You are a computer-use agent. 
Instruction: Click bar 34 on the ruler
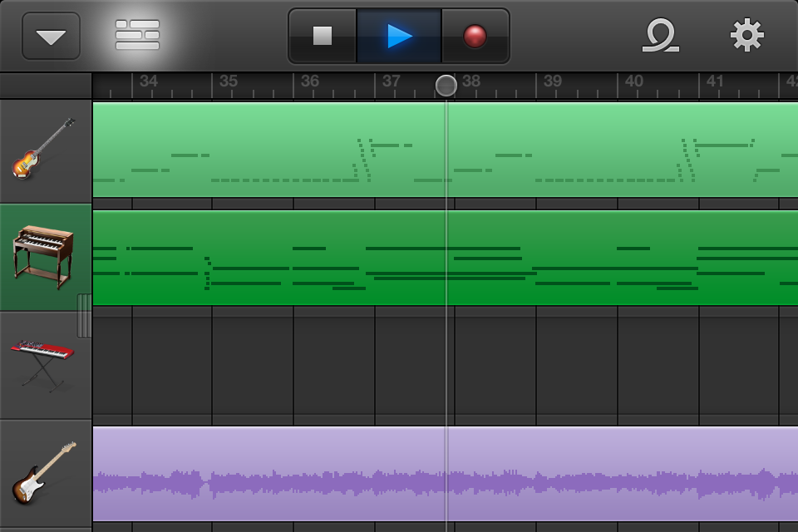[x=149, y=81]
